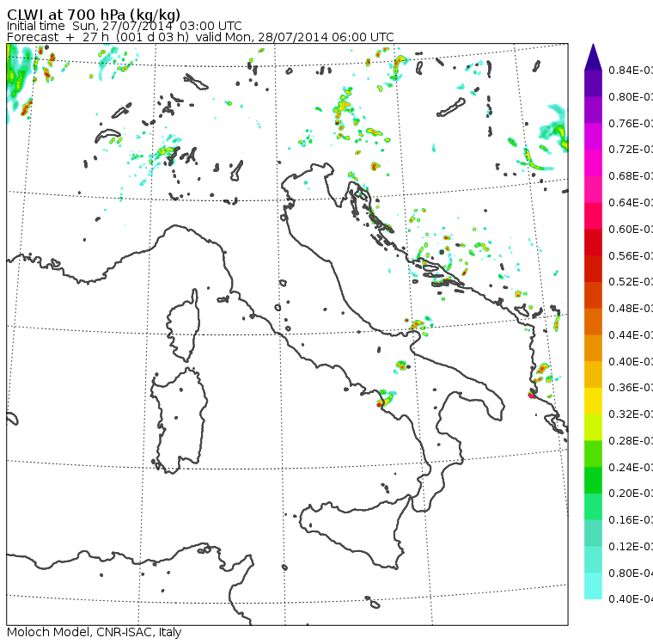Click the 0.36E-03 legend label
Screen dimensions: 653x644
[x=631, y=388]
